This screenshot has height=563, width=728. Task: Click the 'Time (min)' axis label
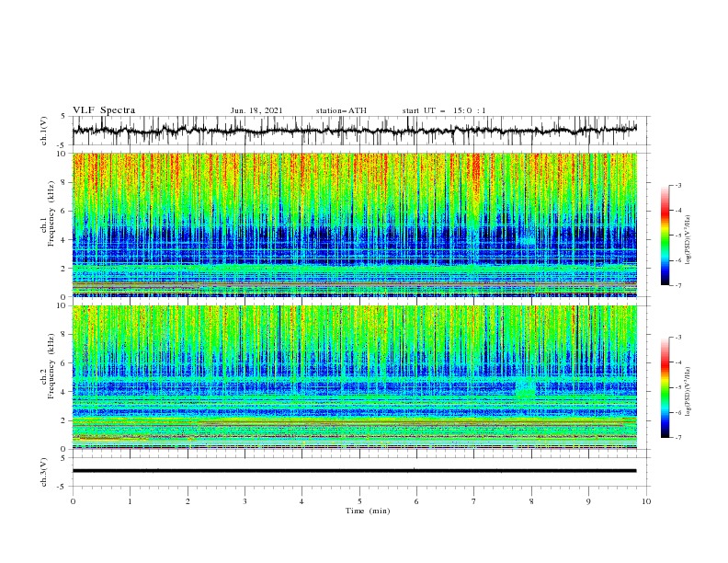[x=368, y=511]
